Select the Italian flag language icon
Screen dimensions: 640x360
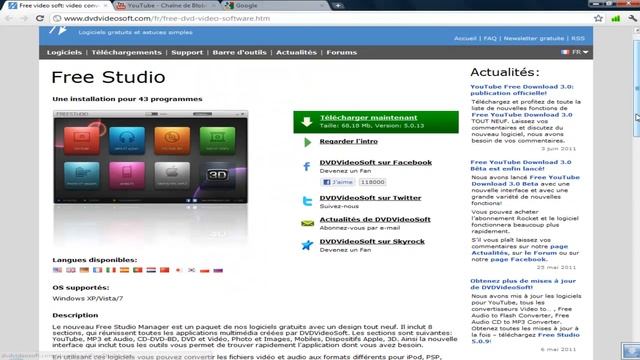(x=111, y=270)
